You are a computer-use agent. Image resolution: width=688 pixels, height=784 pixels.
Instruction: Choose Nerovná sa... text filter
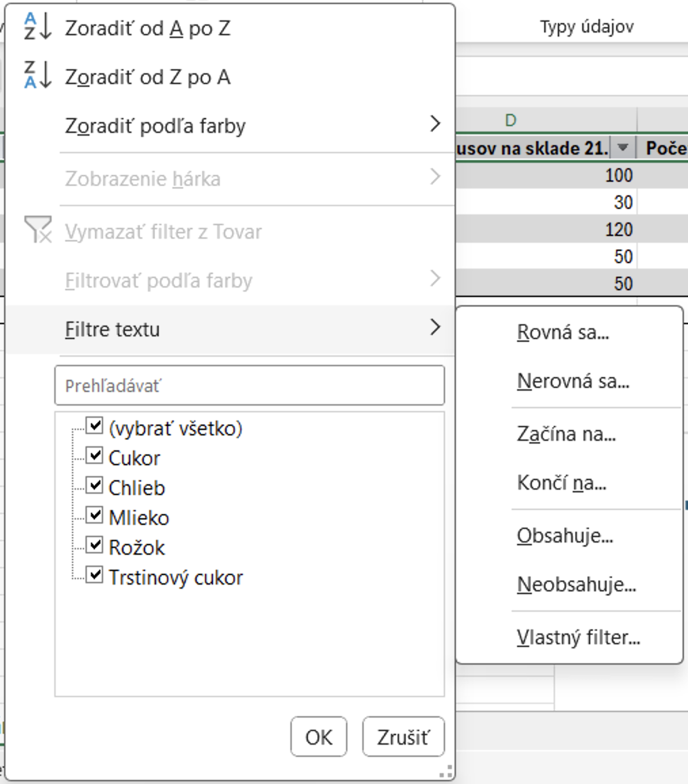[x=569, y=381]
